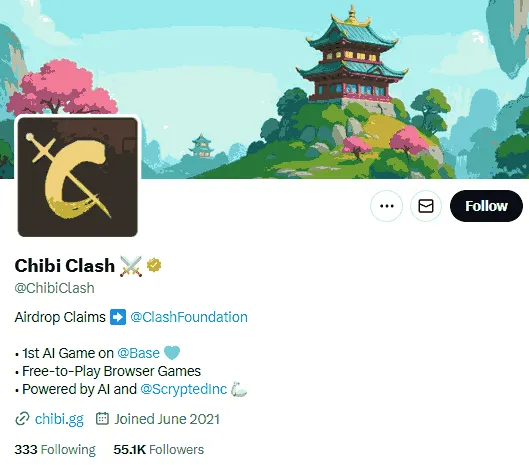Click the crossed swords emoji

click(x=131, y=266)
